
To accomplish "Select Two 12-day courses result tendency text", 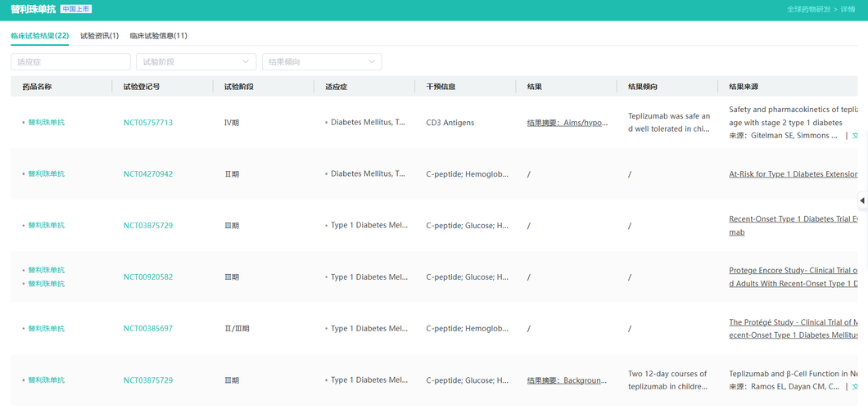I will (667, 380).
